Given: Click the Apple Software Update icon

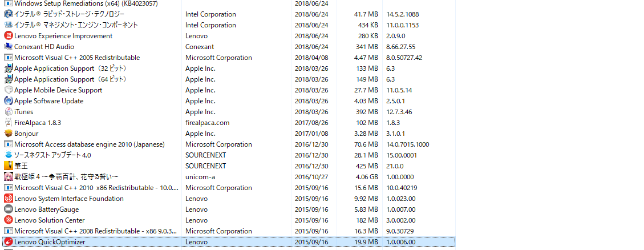Looking at the screenshot, I should pos(8,100).
